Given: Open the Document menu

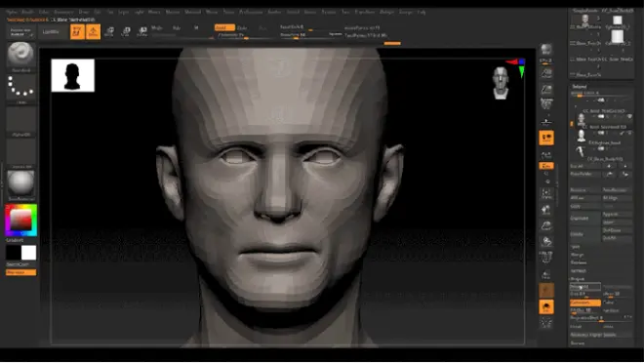Looking at the screenshot, I should click(63, 12).
